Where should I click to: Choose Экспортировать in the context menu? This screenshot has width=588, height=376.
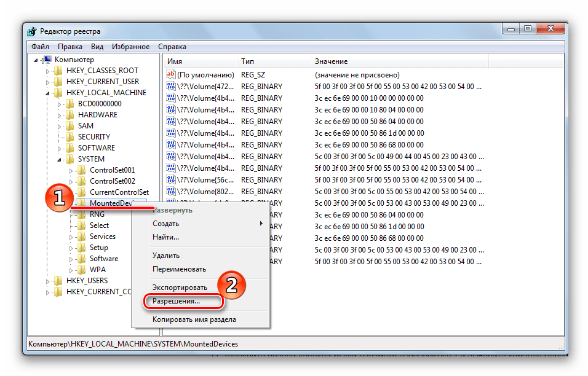coord(180,287)
